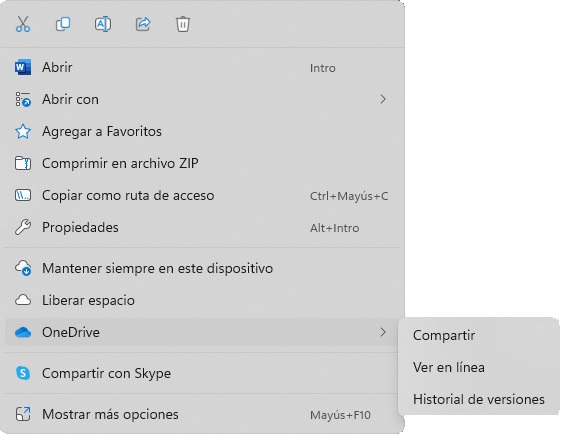
Task: Click the Share arrow icon
Action: coord(143,24)
